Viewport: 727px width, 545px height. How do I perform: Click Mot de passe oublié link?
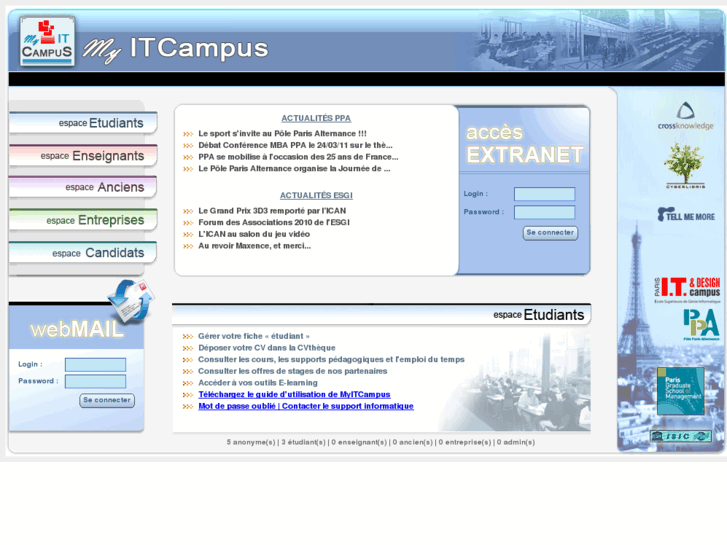(x=237, y=406)
